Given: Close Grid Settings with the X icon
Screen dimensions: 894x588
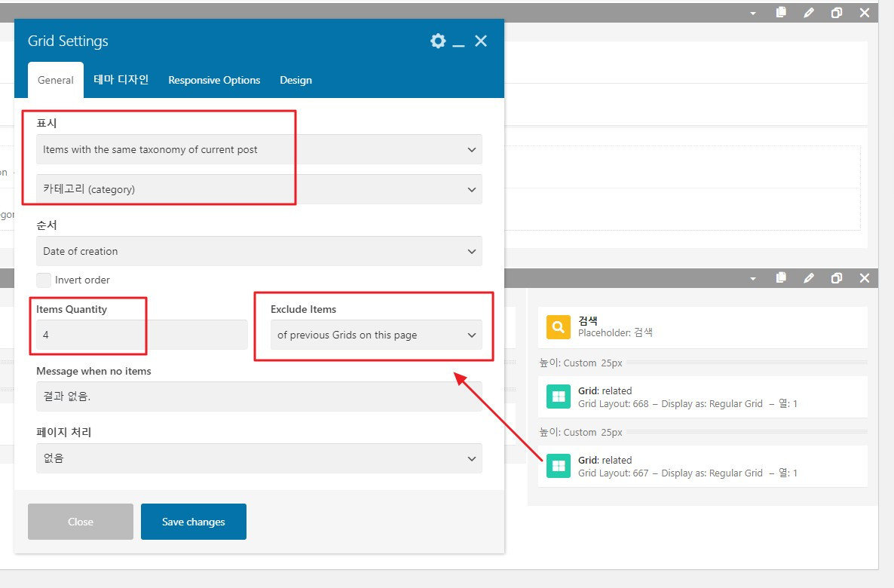Looking at the screenshot, I should [x=481, y=41].
